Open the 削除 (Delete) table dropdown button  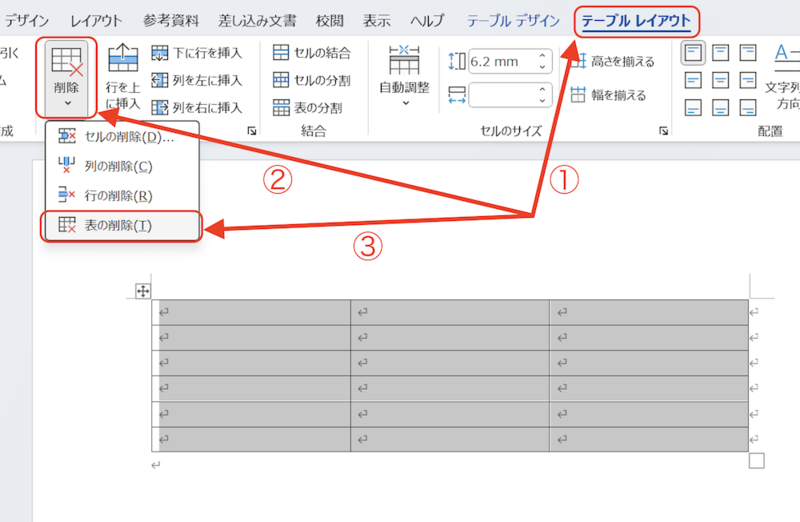point(66,77)
